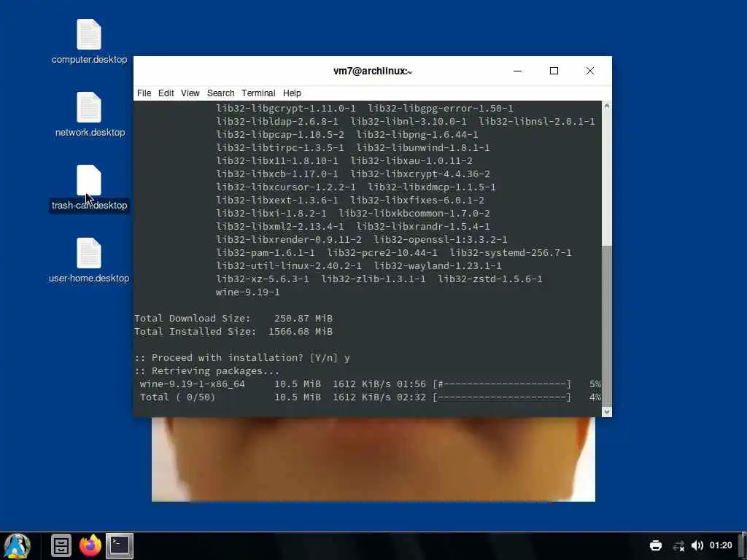747x560 pixels.
Task: Click 'Total Installed Size:' line
Action: 233,332
